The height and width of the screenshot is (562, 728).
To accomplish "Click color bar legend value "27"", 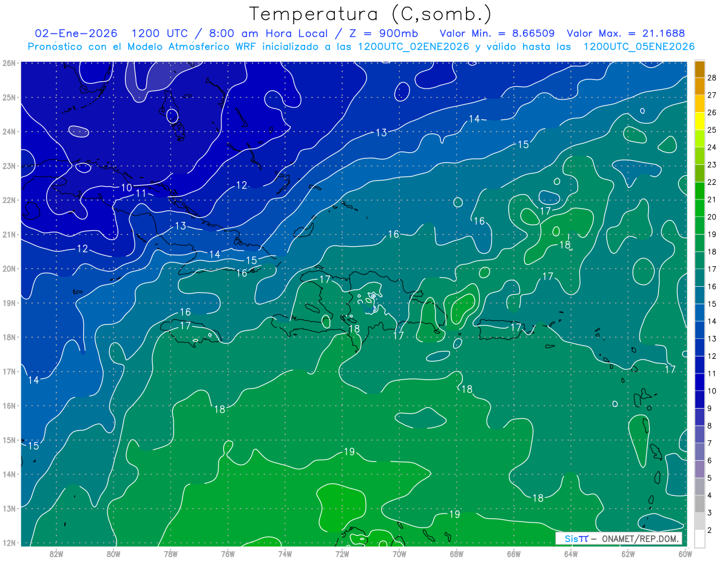I will pyautogui.click(x=712, y=95).
